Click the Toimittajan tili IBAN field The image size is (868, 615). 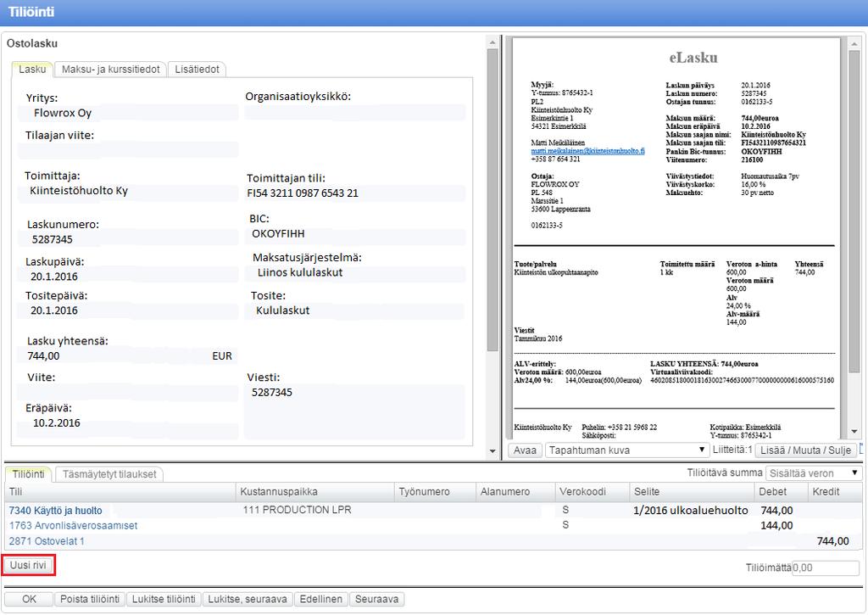[355, 193]
